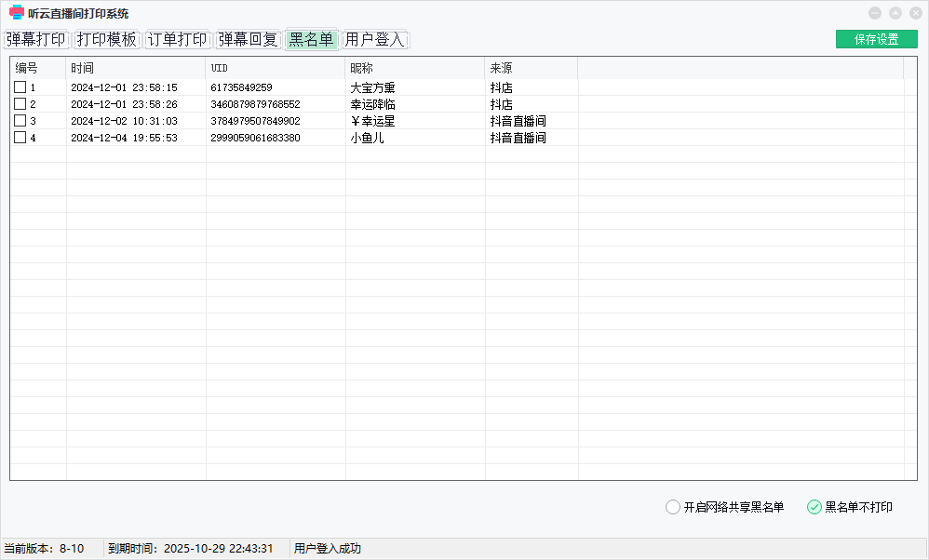
Task: Click the 听云直播间打印系统 app logo icon
Action: [16, 13]
